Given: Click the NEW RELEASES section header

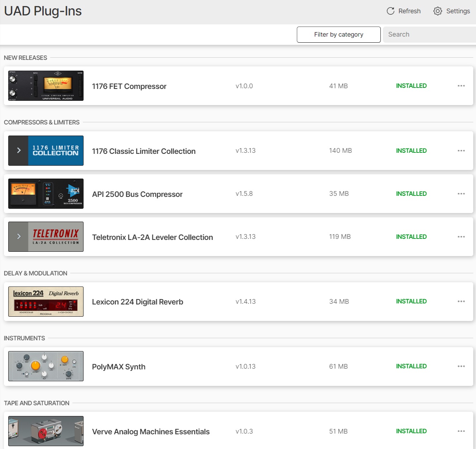Looking at the screenshot, I should [x=25, y=58].
